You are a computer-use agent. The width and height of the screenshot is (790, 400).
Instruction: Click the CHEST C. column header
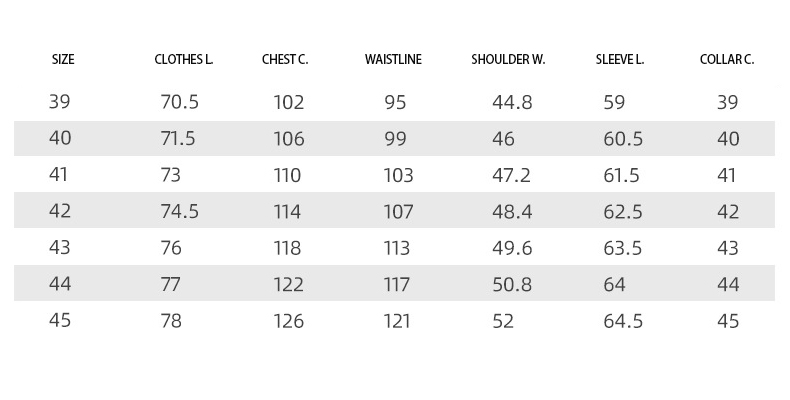[x=285, y=59]
